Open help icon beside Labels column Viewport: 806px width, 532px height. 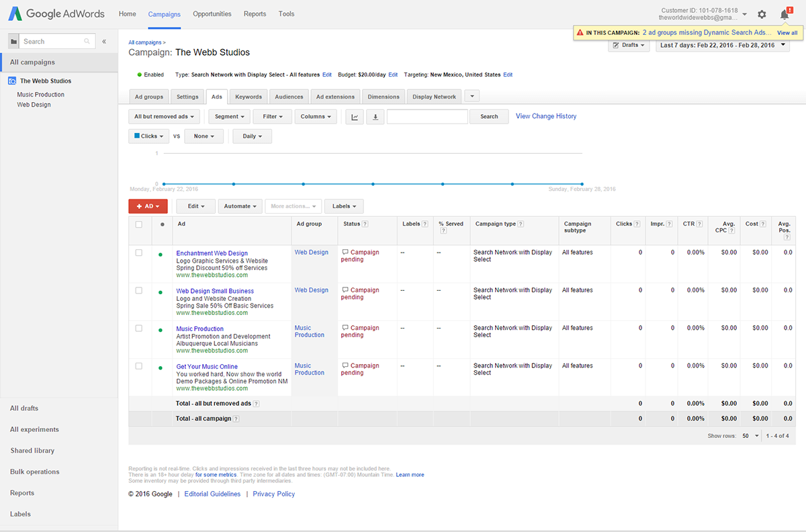pos(426,224)
